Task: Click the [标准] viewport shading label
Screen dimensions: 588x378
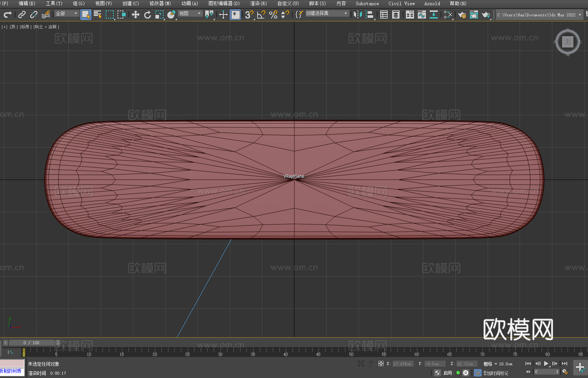Action: (x=26, y=27)
